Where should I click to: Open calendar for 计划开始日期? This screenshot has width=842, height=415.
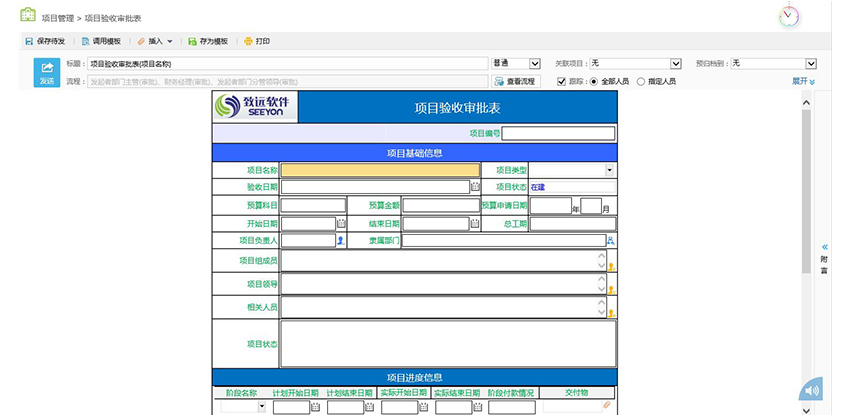316,407
